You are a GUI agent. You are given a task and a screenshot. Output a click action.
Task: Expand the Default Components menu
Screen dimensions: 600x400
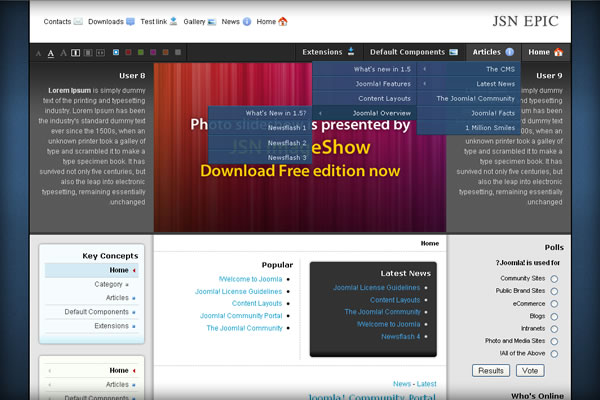[x=414, y=52]
